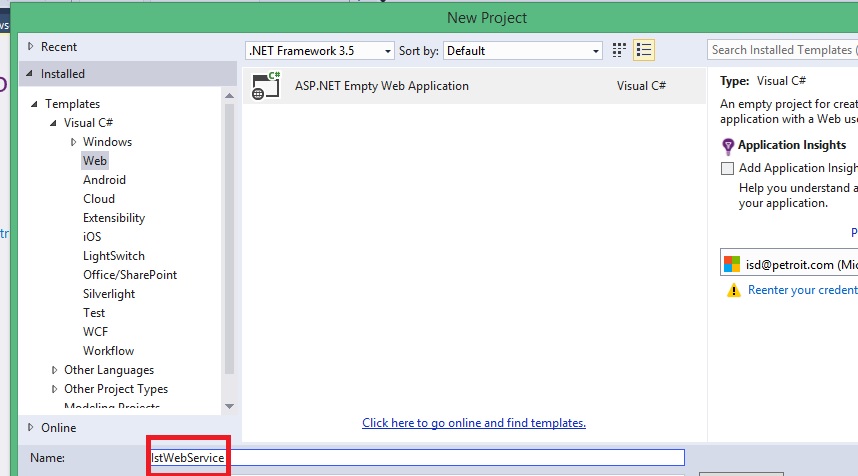Select the iOS template category
The height and width of the screenshot is (476, 858).
pos(92,237)
